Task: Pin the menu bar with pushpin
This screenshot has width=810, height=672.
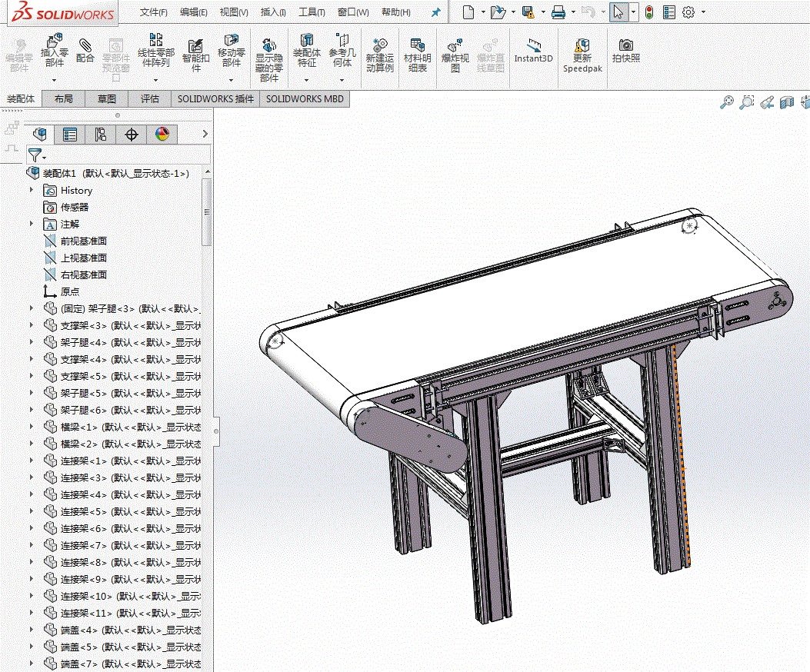Action: pyautogui.click(x=436, y=12)
